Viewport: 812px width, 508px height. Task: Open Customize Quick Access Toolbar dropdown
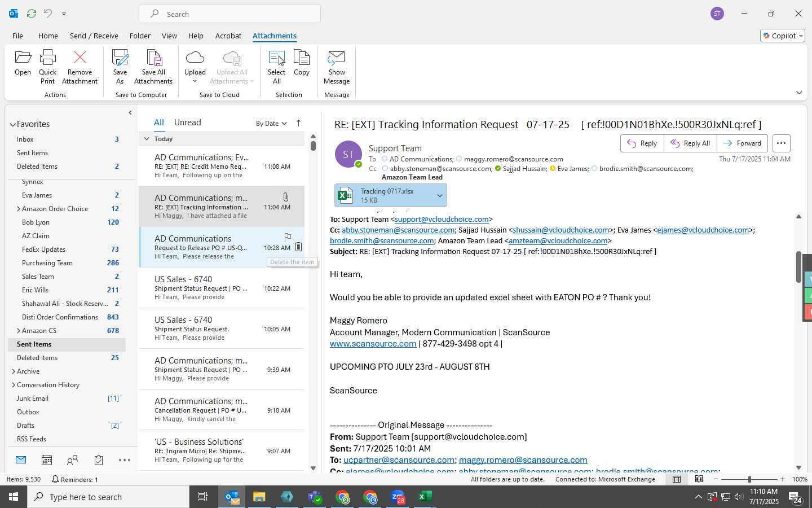[x=64, y=13]
